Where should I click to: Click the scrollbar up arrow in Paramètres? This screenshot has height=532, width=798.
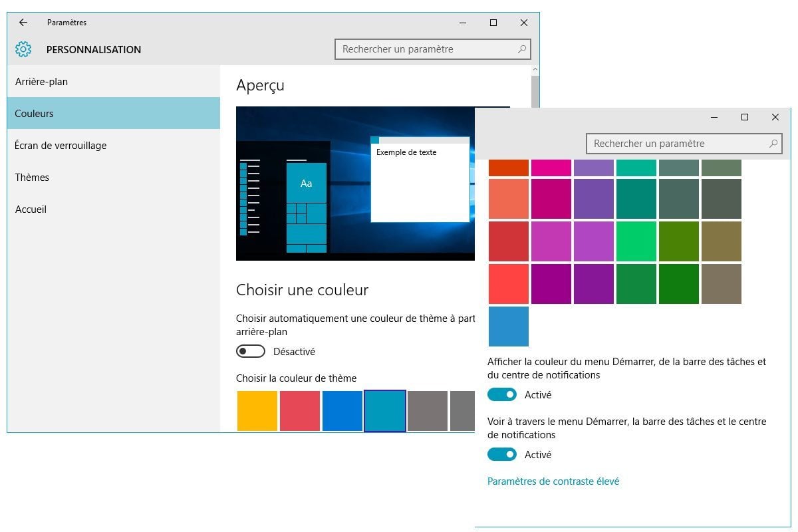[x=535, y=70]
